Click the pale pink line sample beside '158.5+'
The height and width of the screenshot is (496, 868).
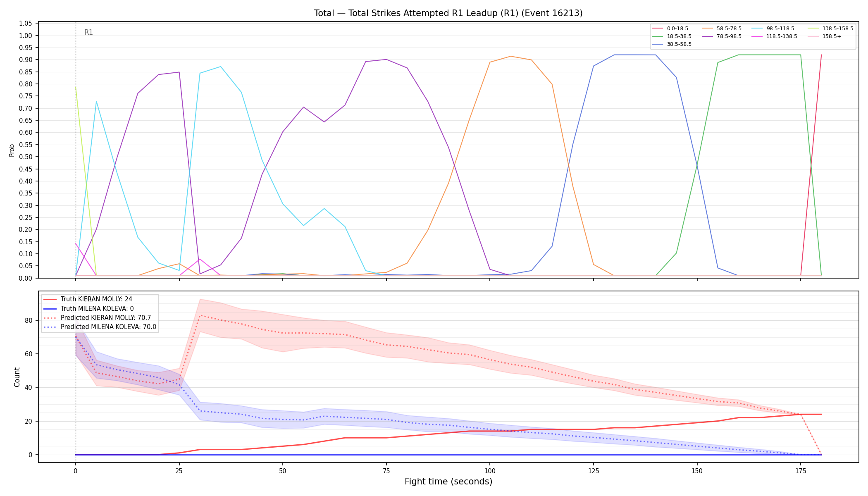click(x=813, y=36)
